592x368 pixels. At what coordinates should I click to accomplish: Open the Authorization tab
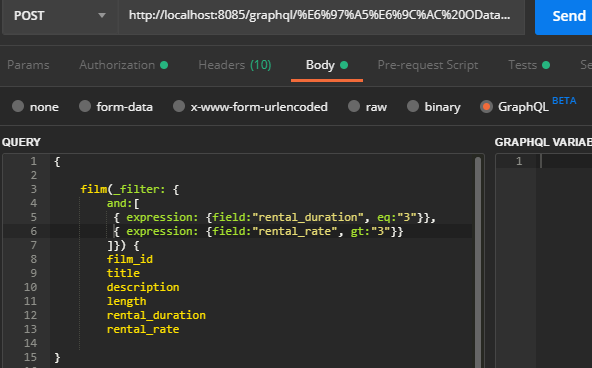(123, 65)
